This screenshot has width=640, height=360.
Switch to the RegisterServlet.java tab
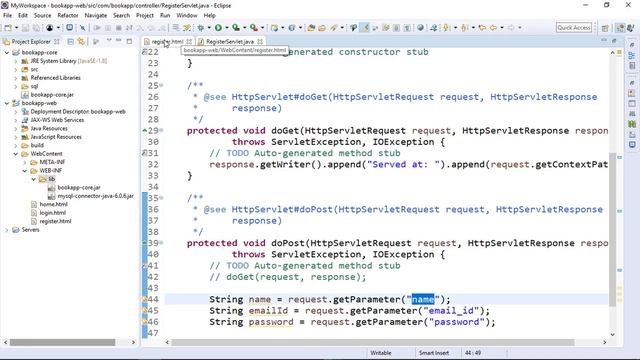[x=229, y=42]
